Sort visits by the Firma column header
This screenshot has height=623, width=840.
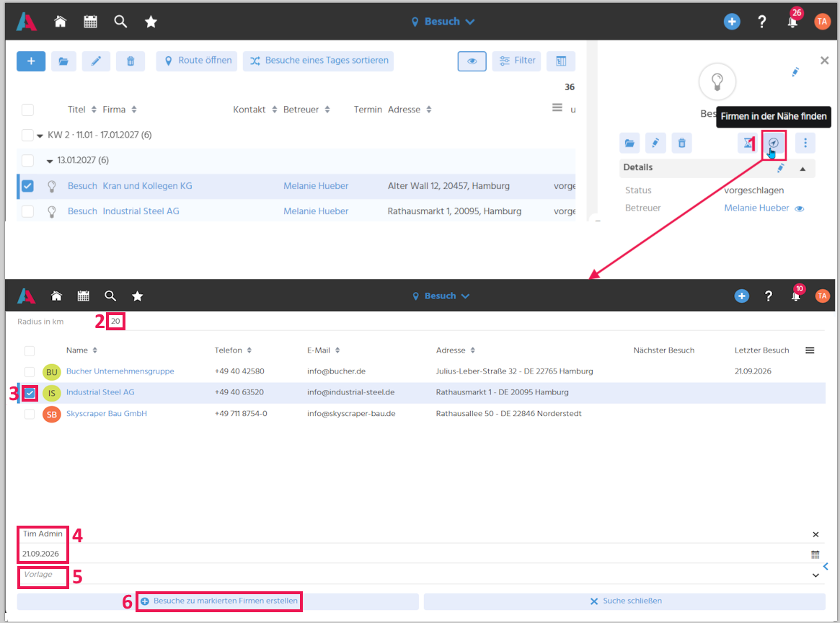(120, 110)
